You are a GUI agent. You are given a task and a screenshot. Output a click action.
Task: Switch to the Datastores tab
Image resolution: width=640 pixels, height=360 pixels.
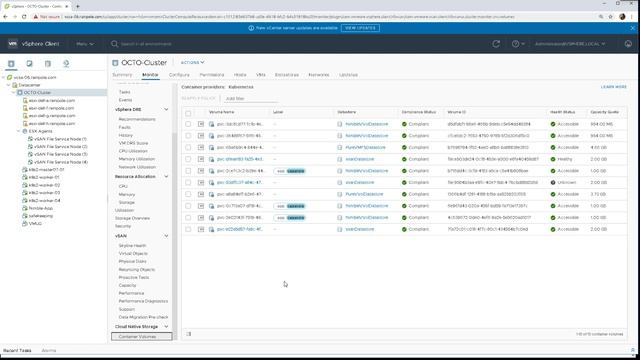[287, 75]
